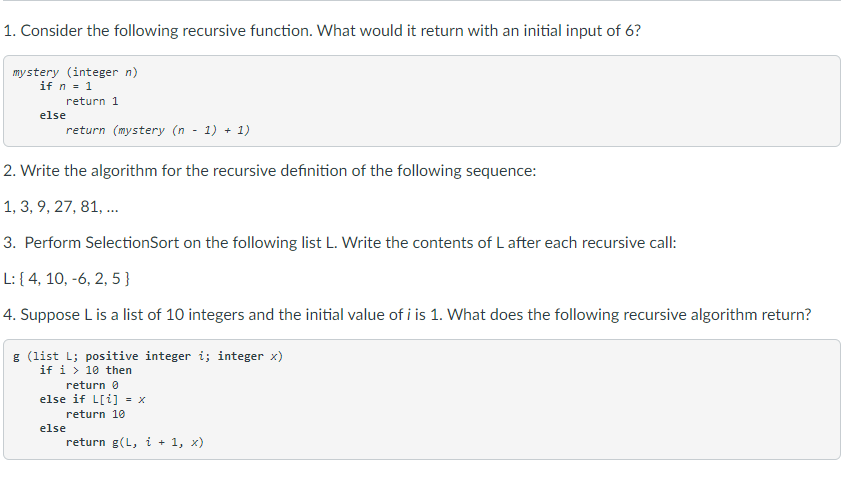The image size is (866, 495).
Task: Click 'return 0' line in function g
Action: pyautogui.click(x=92, y=385)
